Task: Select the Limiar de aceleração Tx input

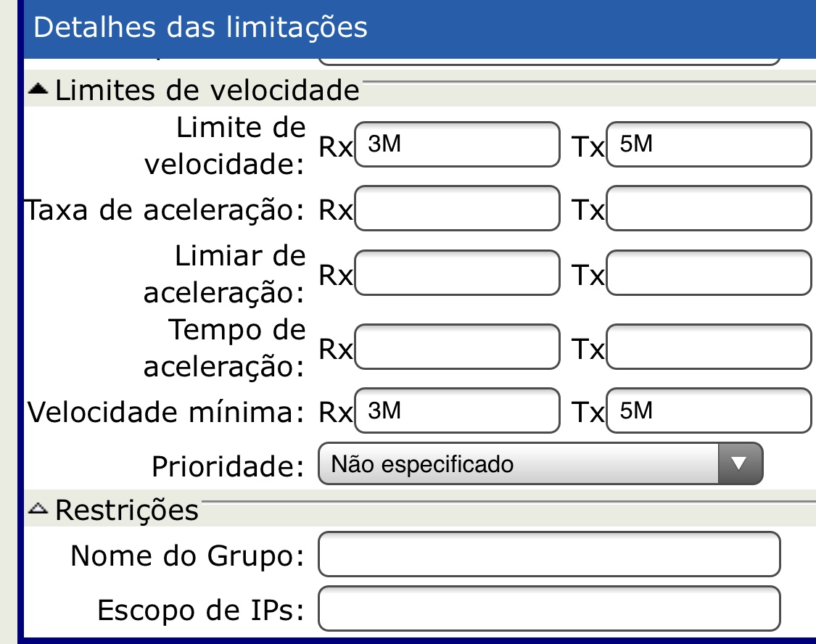Action: pos(708,273)
